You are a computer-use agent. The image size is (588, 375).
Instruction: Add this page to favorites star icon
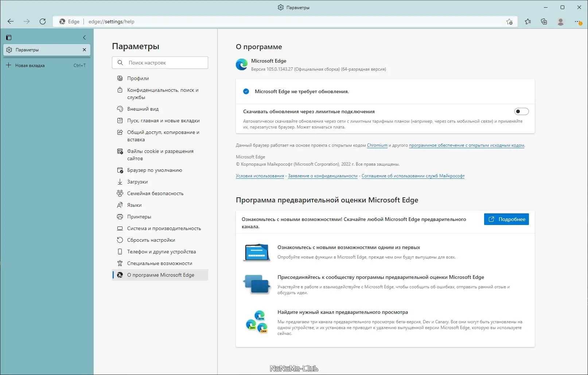(509, 22)
